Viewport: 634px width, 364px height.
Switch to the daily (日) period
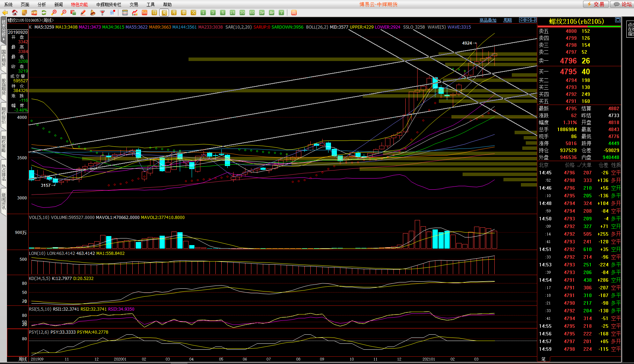point(154,13)
